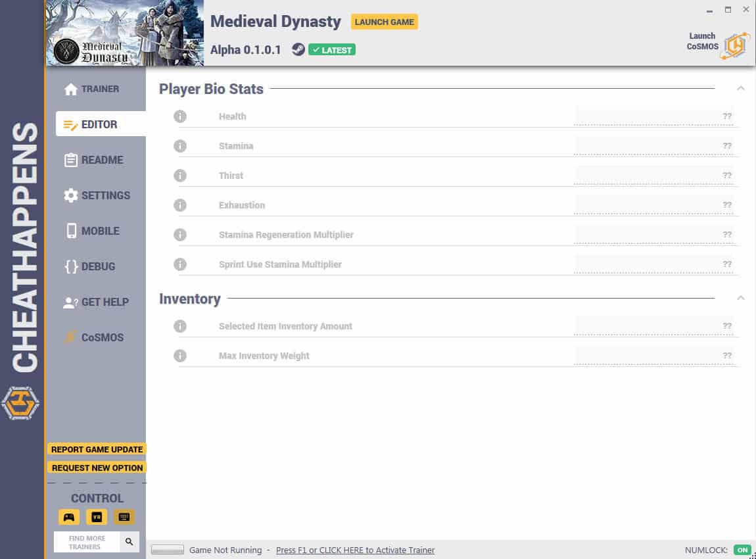Select the Editor tab
The width and height of the screenshot is (756, 559).
point(101,124)
